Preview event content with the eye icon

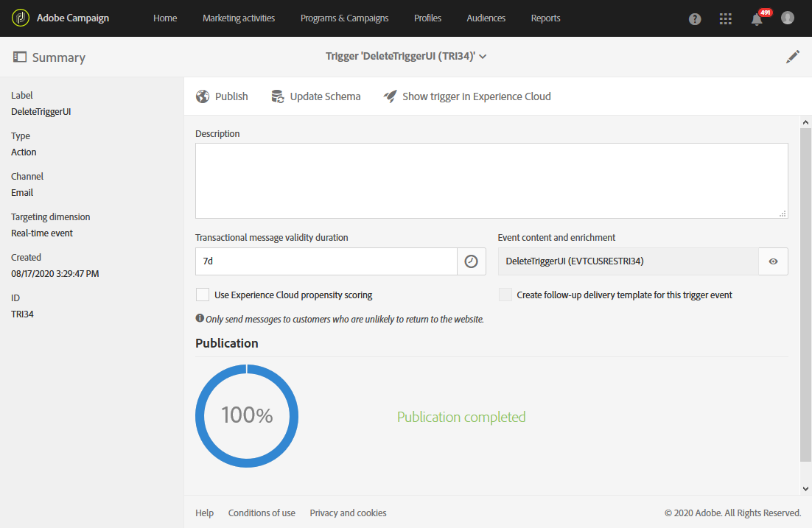[x=773, y=261]
